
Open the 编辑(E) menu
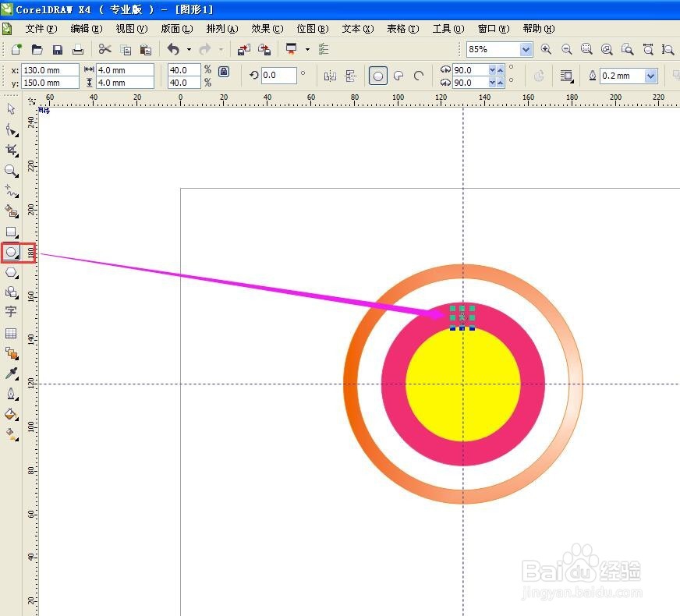point(87,29)
